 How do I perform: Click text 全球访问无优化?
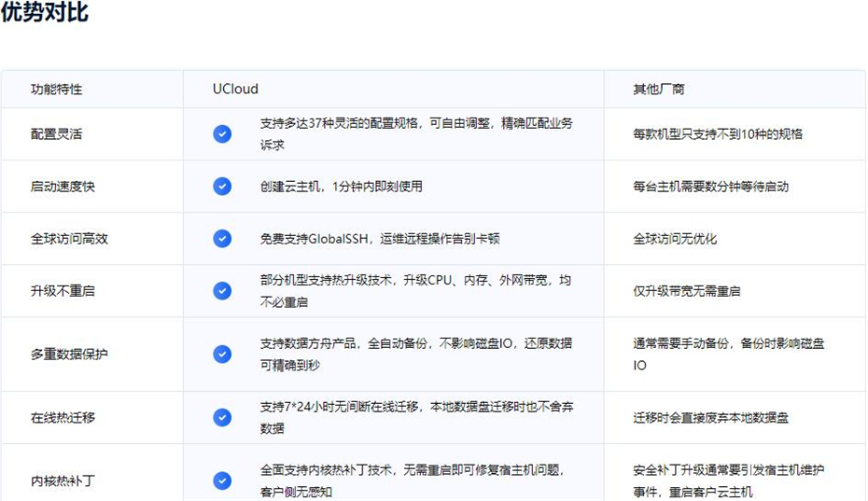(x=675, y=239)
